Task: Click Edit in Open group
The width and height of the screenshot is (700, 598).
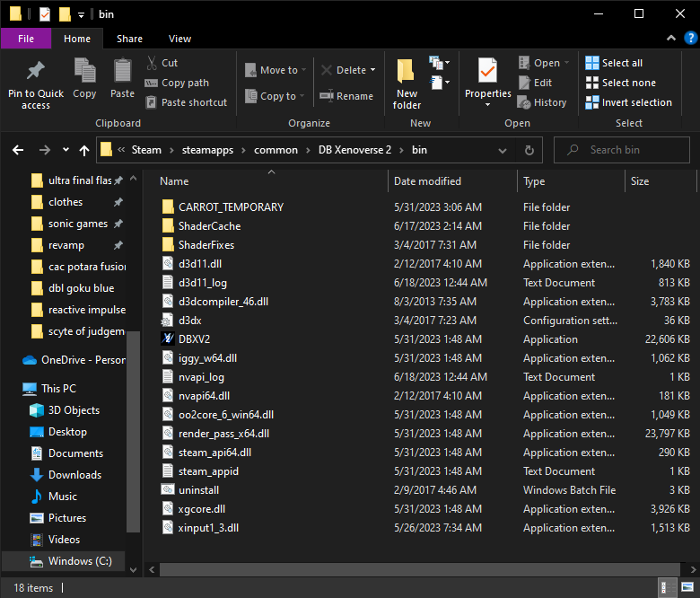Action: pos(535,83)
